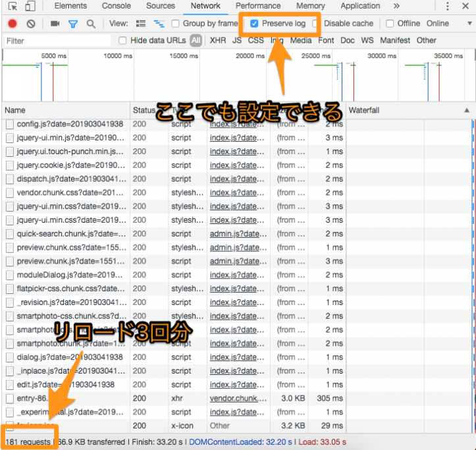Switch to the Console tab
Viewport: 476px width, 450px height.
point(116,6)
